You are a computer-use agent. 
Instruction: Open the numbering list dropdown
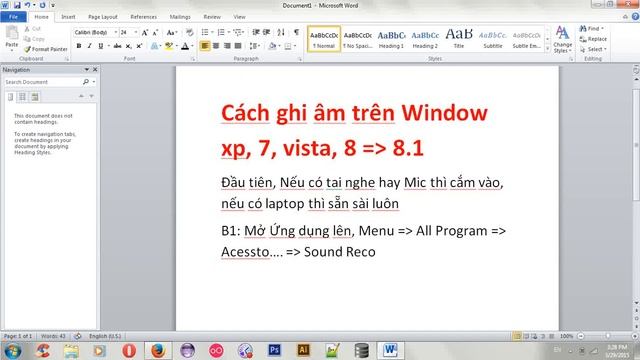(229, 32)
